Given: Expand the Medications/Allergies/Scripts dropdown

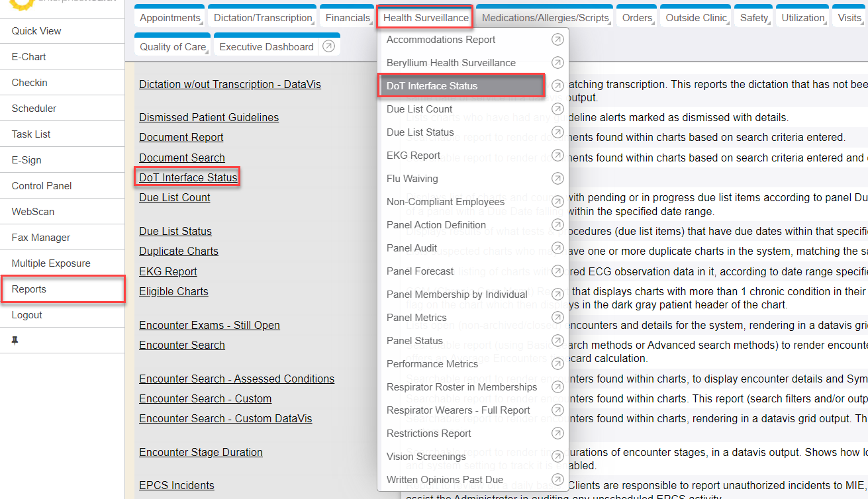Looking at the screenshot, I should point(545,18).
